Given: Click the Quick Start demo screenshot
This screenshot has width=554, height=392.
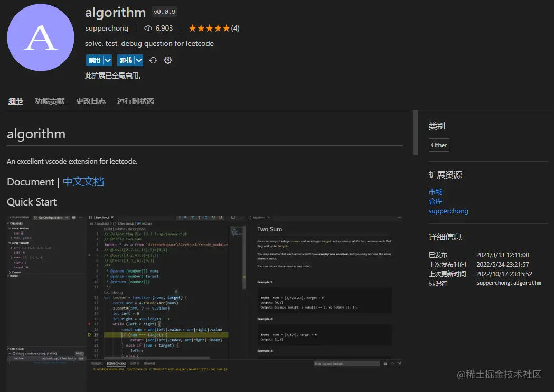Looking at the screenshot, I should (204, 302).
